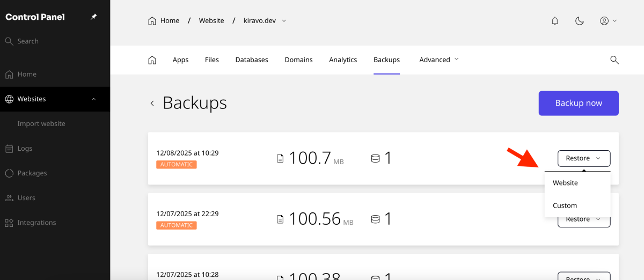
Task: Click the pin sidebar icon
Action: click(93, 17)
